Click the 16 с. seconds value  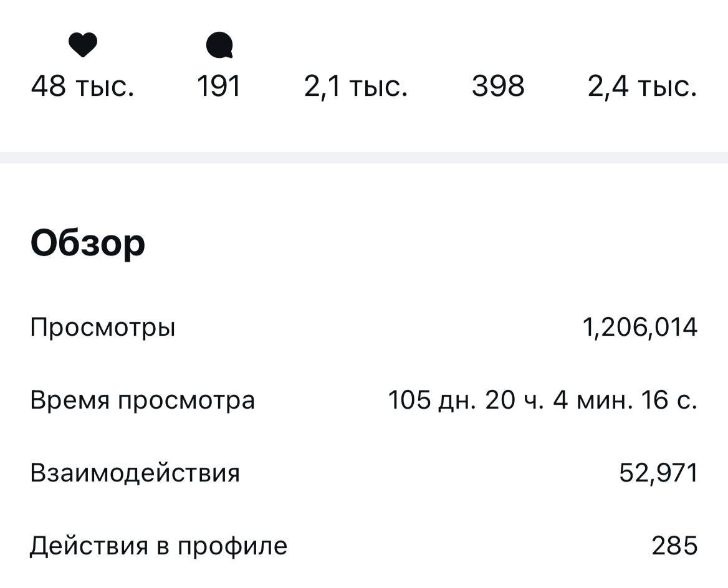coord(669,400)
